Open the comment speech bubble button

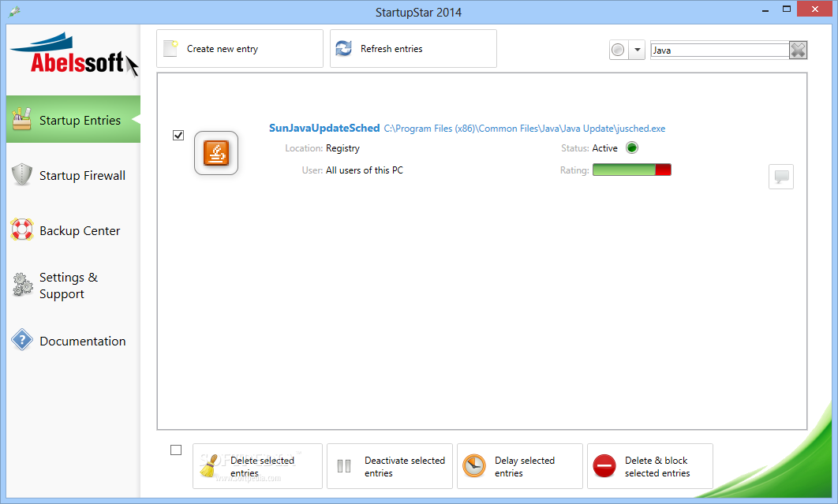[781, 177]
